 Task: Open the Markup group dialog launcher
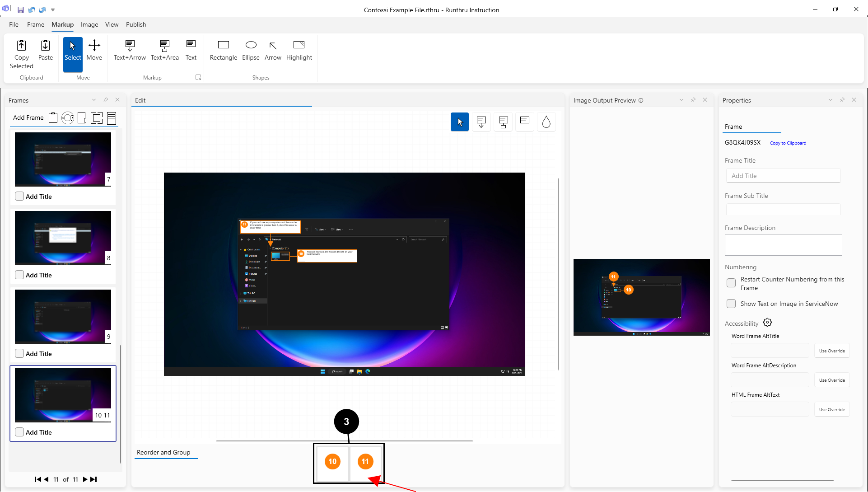pyautogui.click(x=198, y=77)
